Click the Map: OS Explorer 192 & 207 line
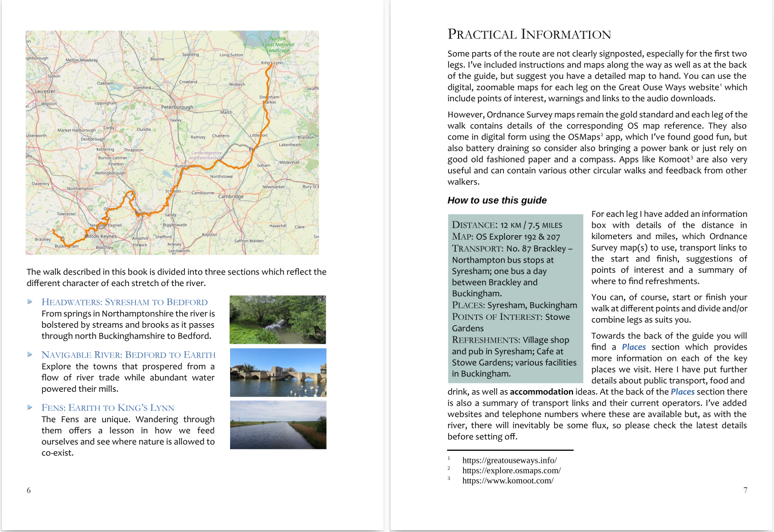This screenshot has height=532, width=774. point(506,237)
